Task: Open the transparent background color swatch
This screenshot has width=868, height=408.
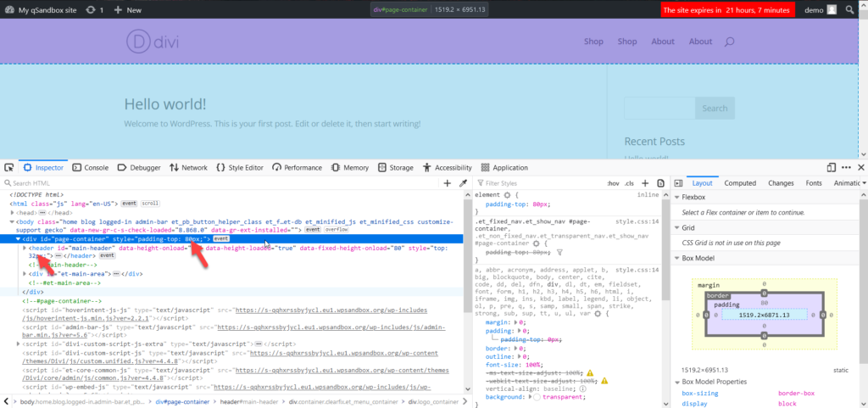Action: pyautogui.click(x=537, y=398)
